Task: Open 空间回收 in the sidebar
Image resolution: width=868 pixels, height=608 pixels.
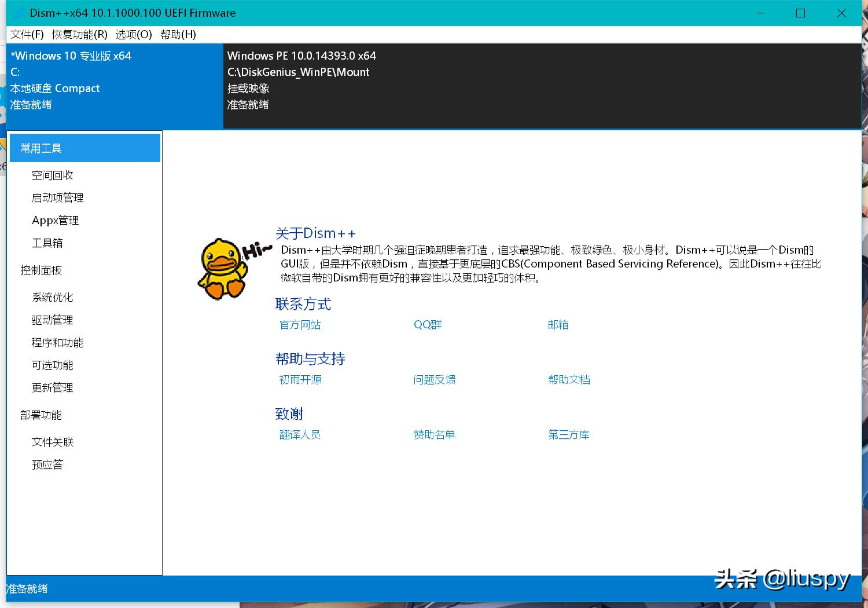Action: pyautogui.click(x=52, y=174)
